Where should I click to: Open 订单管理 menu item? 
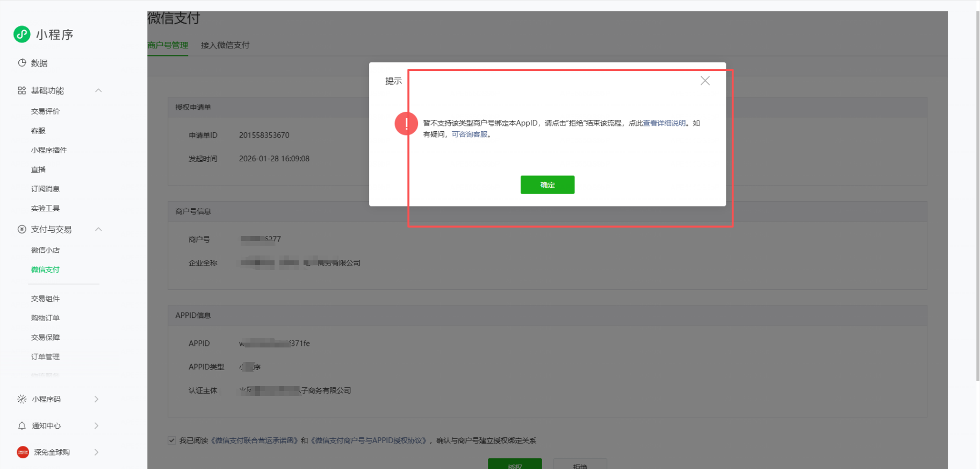[45, 357]
